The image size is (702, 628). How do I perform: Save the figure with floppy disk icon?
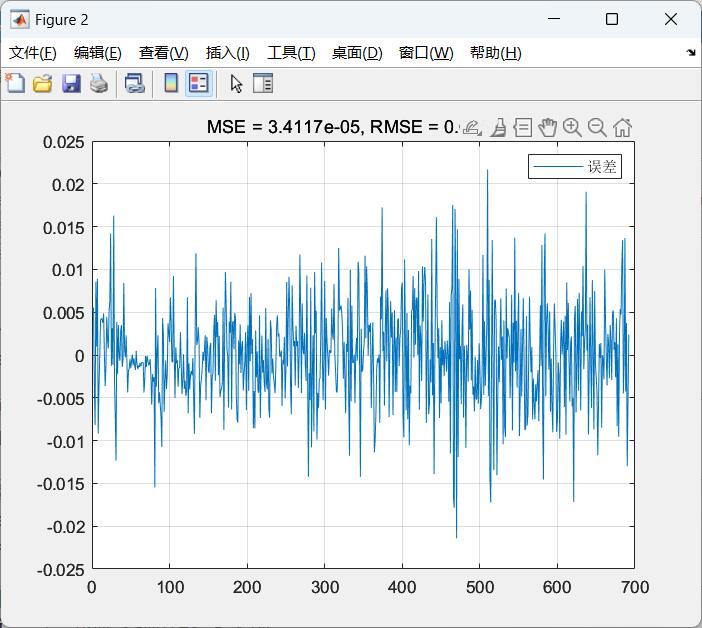pyautogui.click(x=71, y=84)
